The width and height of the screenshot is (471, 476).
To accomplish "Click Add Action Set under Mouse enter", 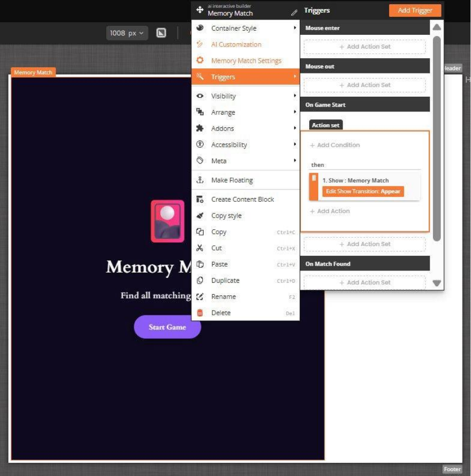I will [x=364, y=46].
